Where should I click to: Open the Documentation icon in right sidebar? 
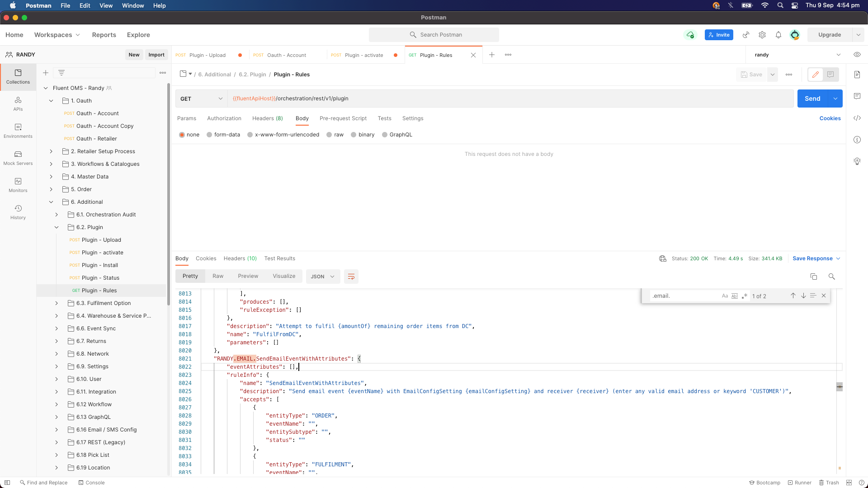857,75
